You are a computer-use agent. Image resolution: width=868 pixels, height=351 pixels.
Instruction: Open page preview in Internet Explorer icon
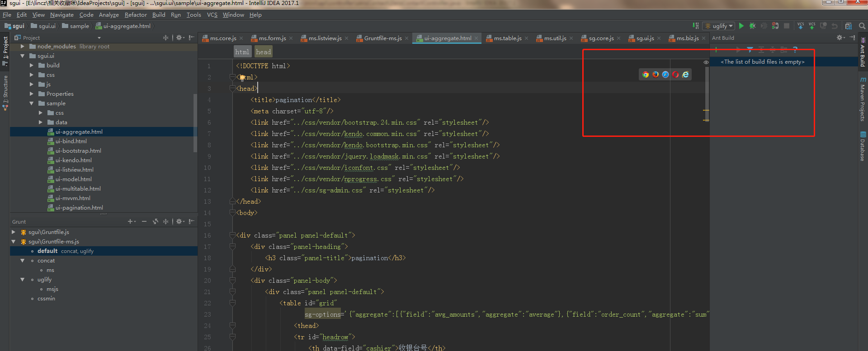click(x=685, y=75)
